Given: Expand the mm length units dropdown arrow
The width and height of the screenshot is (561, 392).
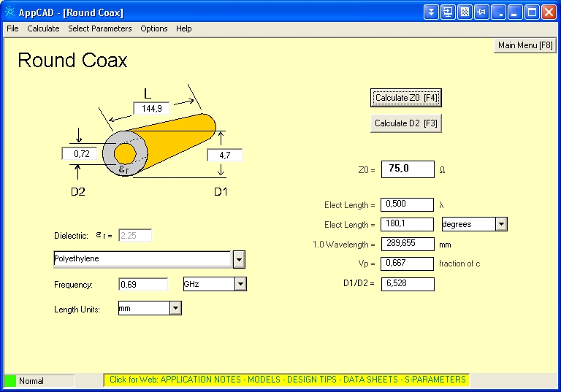Looking at the screenshot, I should [175, 308].
